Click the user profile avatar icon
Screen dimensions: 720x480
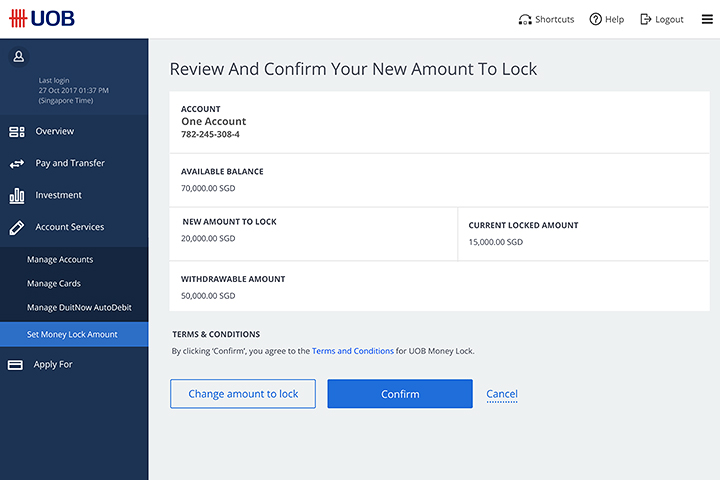[19, 56]
